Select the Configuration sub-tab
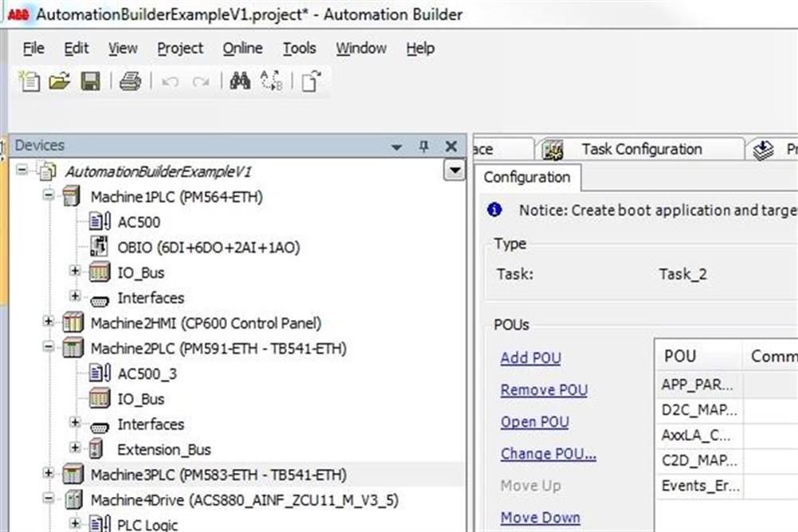 (526, 177)
